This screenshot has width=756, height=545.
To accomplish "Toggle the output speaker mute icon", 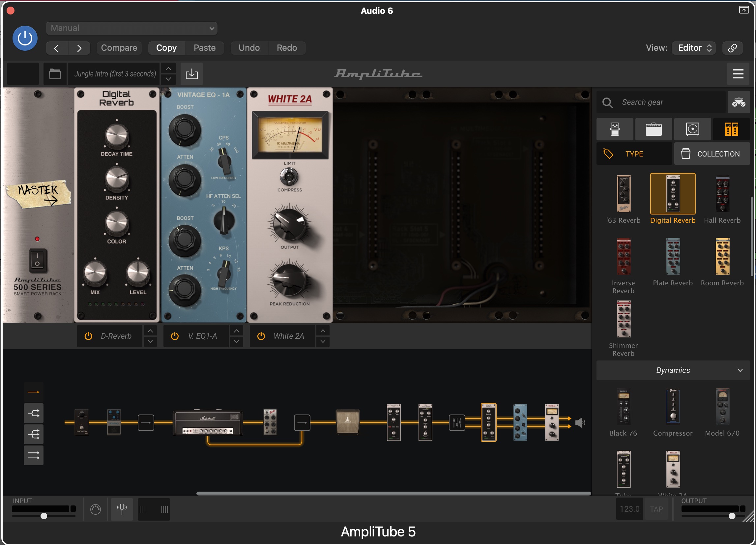I will (x=580, y=423).
